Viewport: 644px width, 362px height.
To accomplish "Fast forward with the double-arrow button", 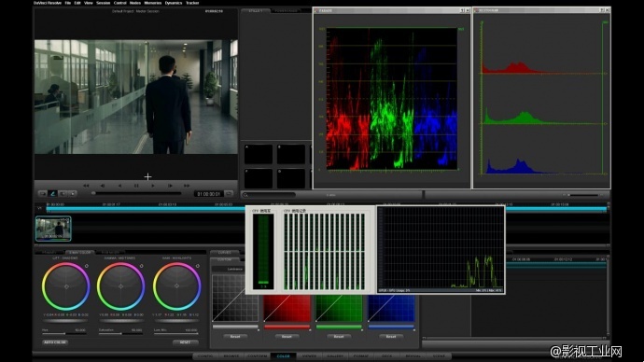I will coord(187,186).
